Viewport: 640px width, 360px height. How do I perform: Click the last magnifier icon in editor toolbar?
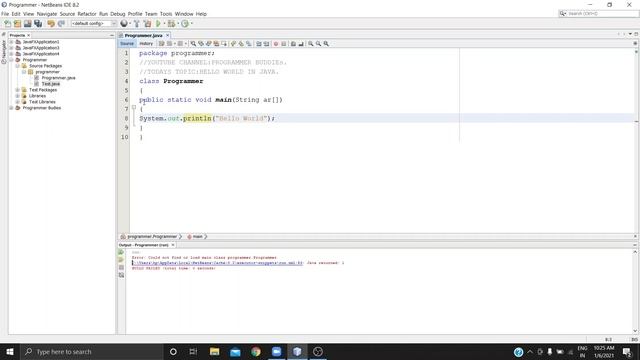326,44
